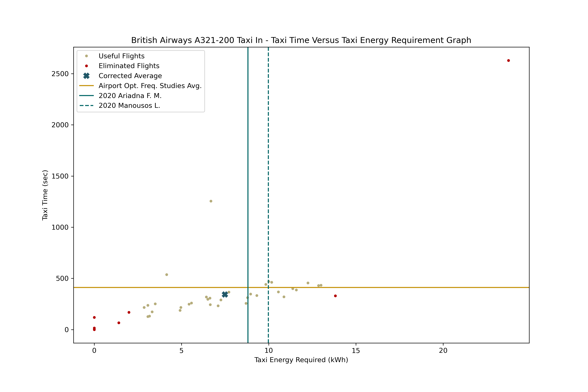
Task: Click the Taxi Energy Required x-axis label
Action: click(301, 360)
